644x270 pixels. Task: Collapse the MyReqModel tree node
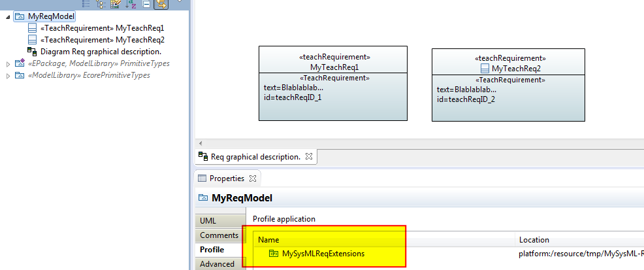point(8,17)
